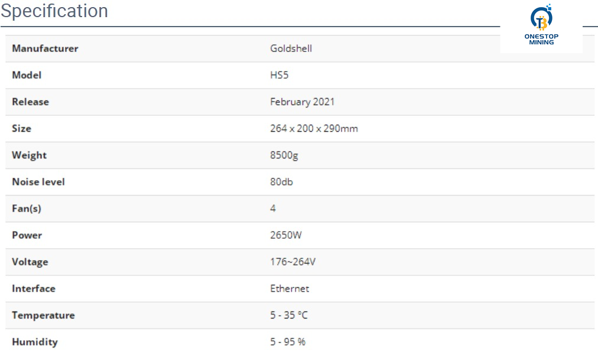
Task: Select the 264 x 200 x 290mm value
Action: click(314, 128)
